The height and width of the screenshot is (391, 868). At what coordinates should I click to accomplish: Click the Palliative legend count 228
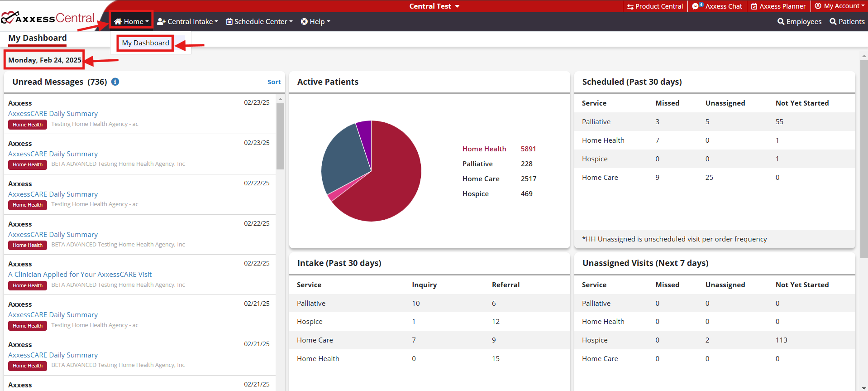(526, 164)
